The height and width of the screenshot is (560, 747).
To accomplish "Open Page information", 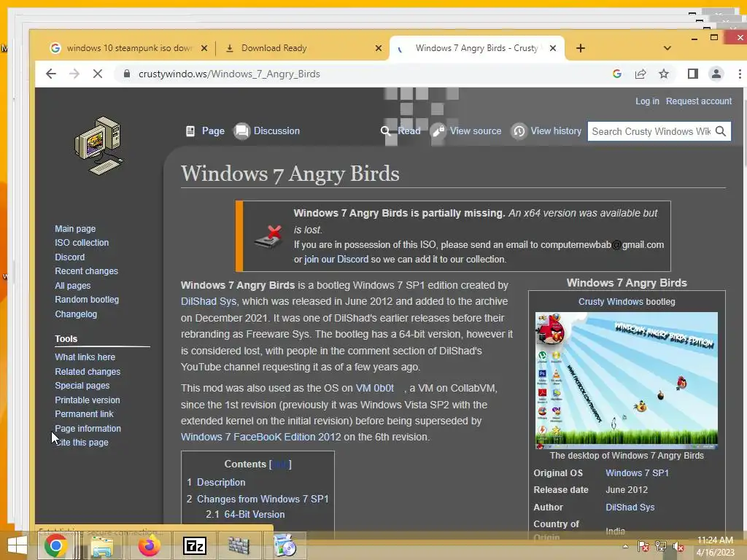I will point(88,428).
